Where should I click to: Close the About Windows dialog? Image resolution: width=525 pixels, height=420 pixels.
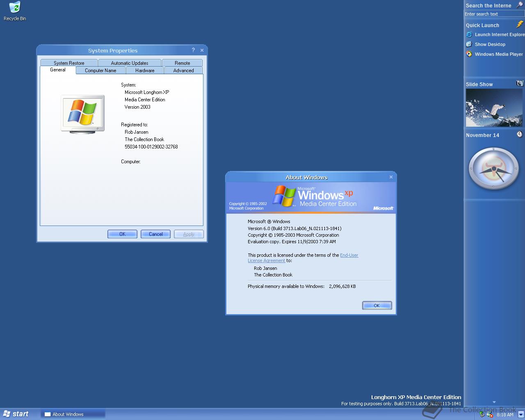pos(391,177)
